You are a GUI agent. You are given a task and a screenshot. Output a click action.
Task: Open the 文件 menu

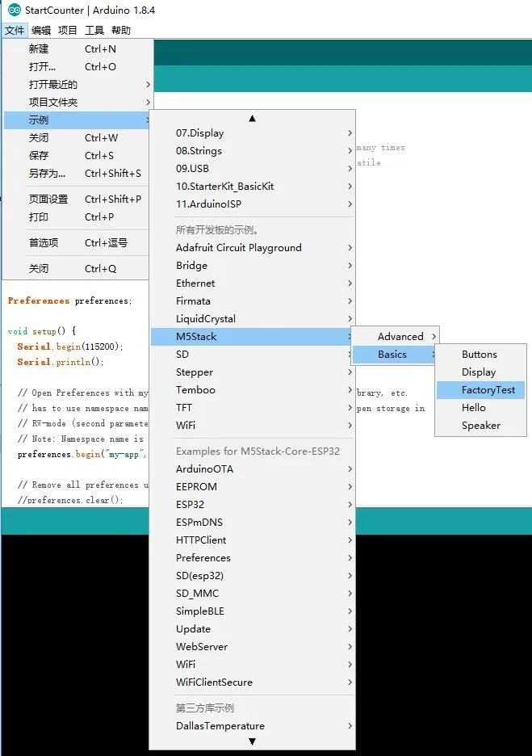click(15, 31)
